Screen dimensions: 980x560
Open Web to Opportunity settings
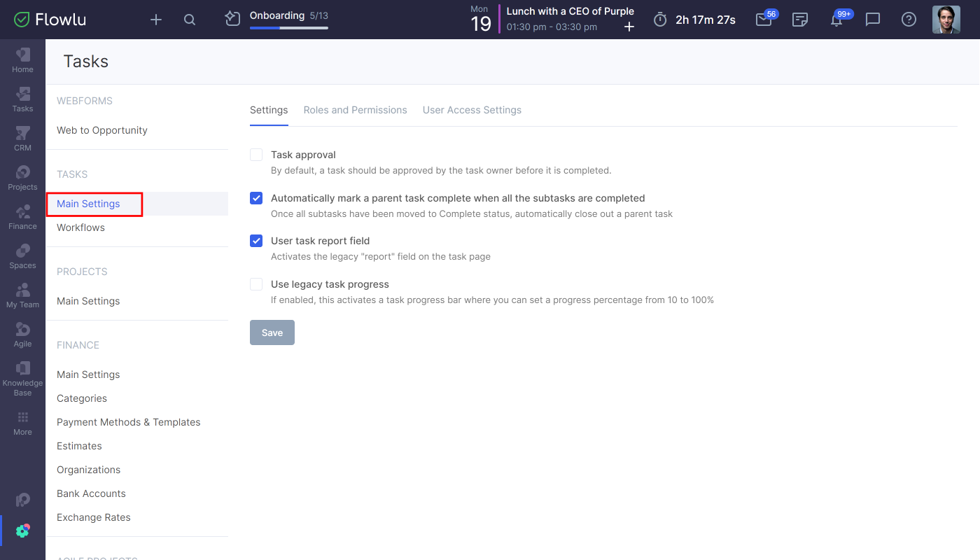coord(102,130)
